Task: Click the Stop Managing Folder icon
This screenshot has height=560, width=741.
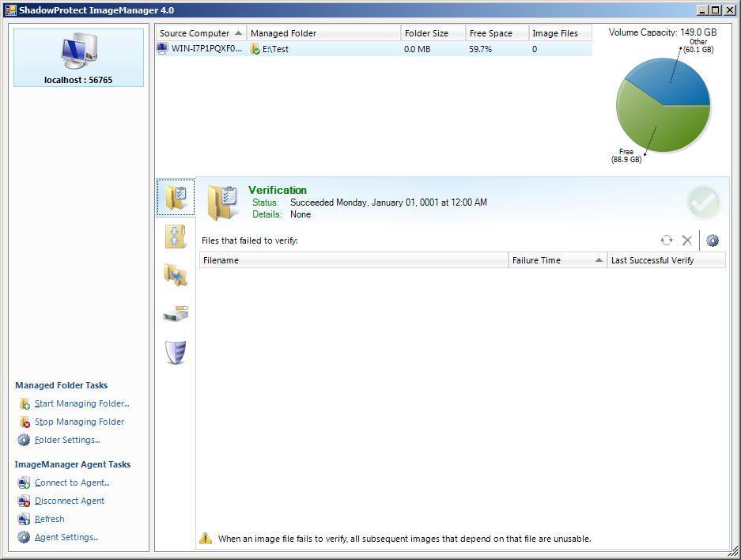Action: [25, 422]
